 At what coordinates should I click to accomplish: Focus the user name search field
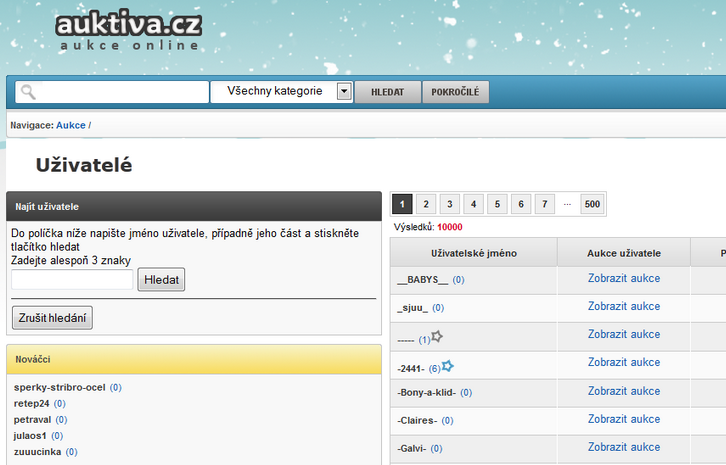point(72,279)
